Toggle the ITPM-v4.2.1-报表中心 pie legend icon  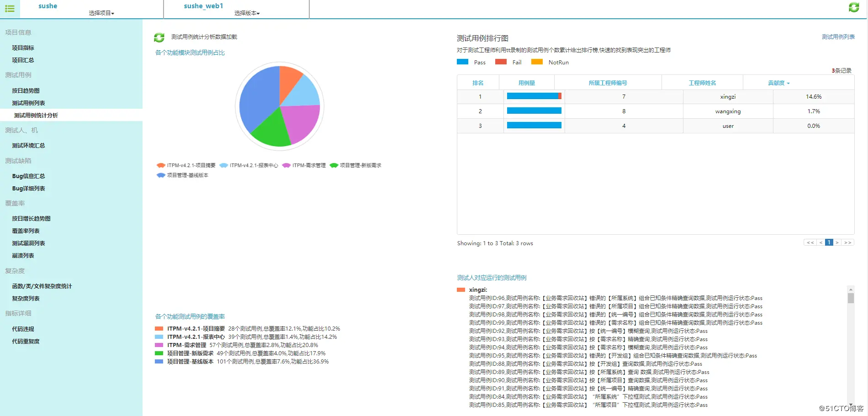click(224, 165)
